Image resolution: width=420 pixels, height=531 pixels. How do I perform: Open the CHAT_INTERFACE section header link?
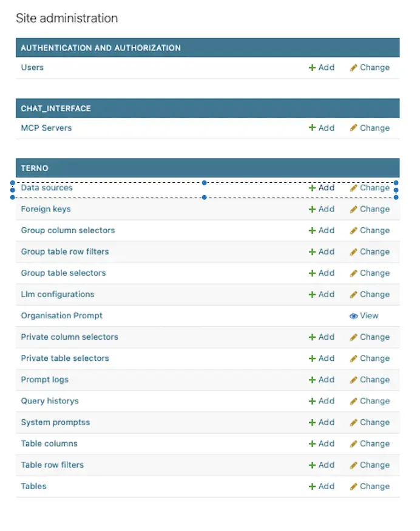point(56,109)
